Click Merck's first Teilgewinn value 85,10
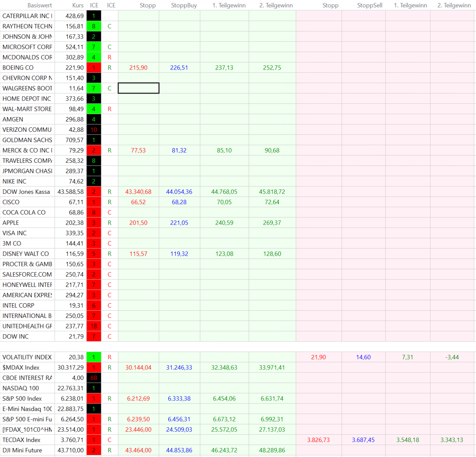The width and height of the screenshot is (476, 457). [x=224, y=150]
